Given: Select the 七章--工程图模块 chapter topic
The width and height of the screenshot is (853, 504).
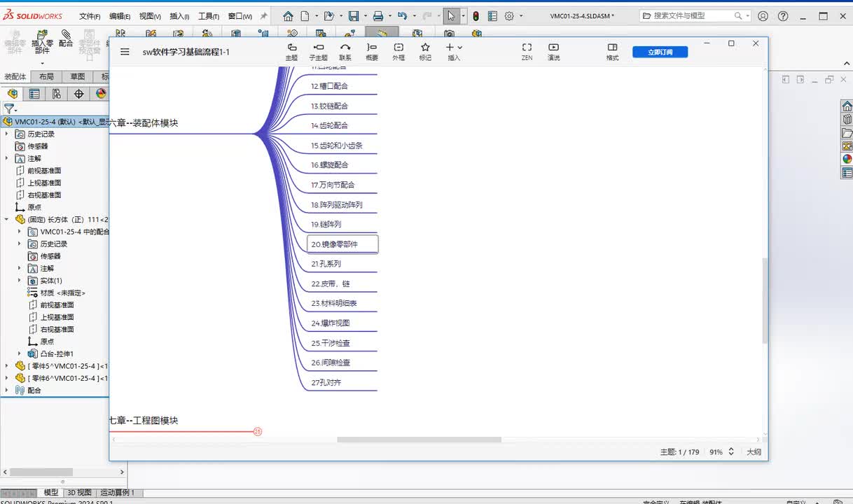Looking at the screenshot, I should coord(144,421).
